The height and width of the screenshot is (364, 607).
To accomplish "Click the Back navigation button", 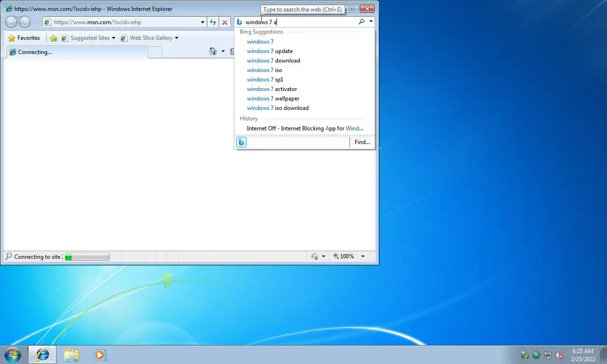I will pyautogui.click(x=11, y=22).
